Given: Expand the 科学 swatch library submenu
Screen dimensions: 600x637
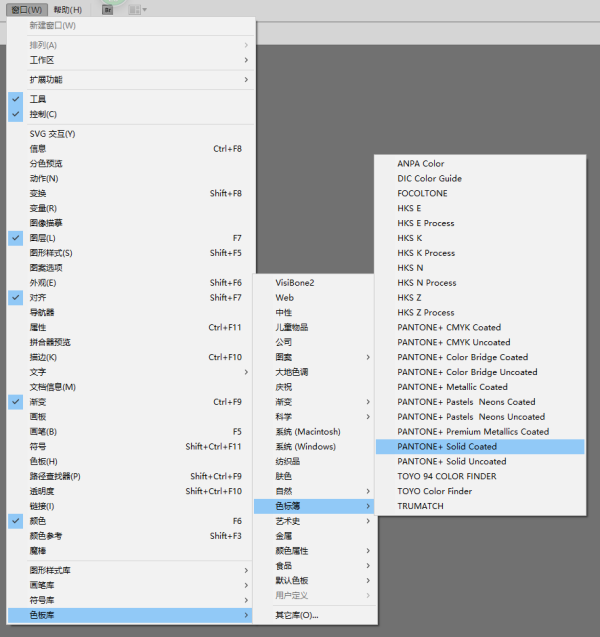Looking at the screenshot, I should (x=314, y=417).
